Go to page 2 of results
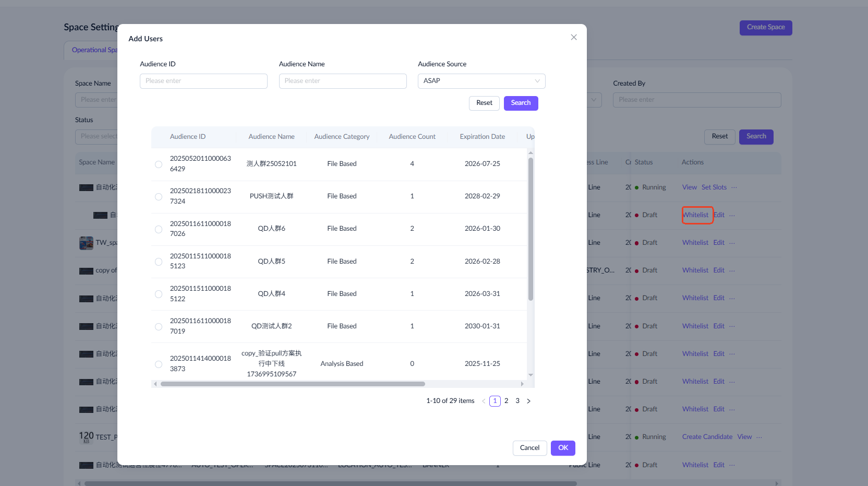The width and height of the screenshot is (868, 486). point(506,401)
